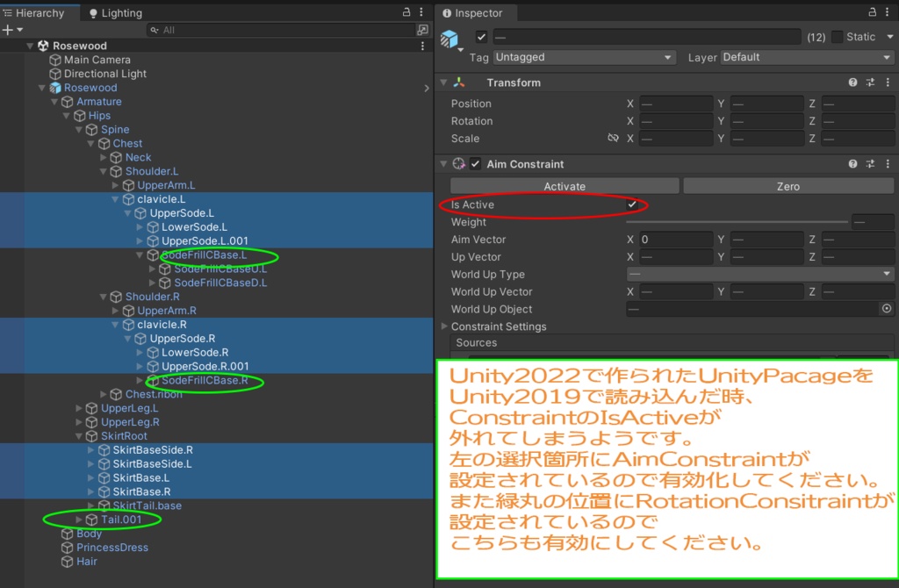Screen dimensions: 899x588
Task: Select the SodeFrillCBase.L object
Action: click(x=204, y=255)
